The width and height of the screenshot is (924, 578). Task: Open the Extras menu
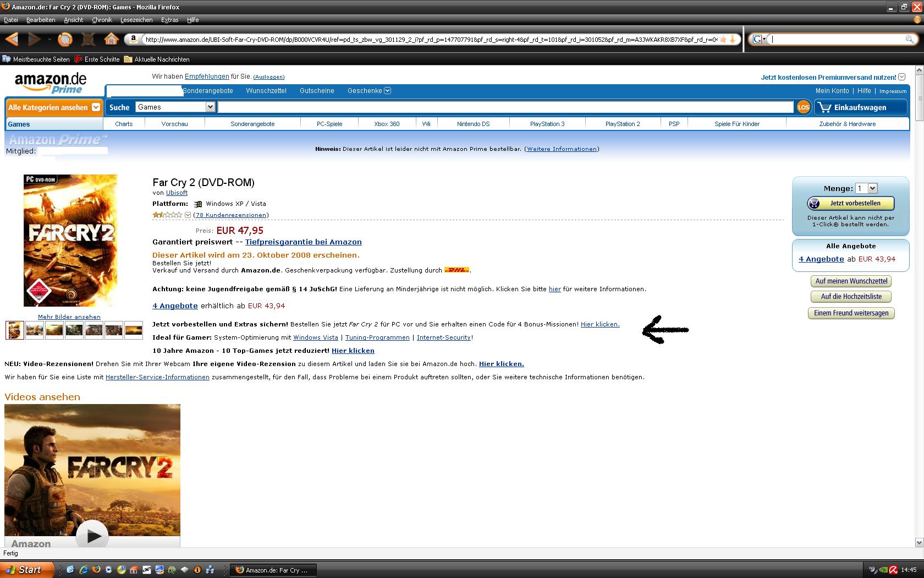(169, 20)
